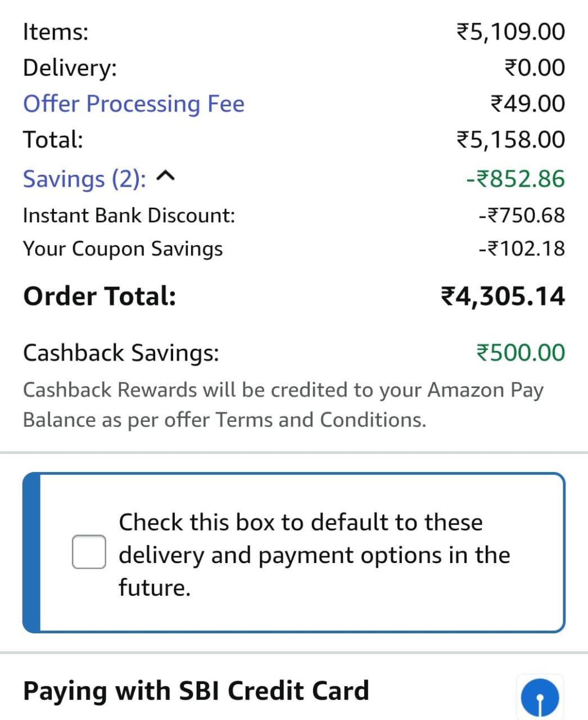Select the Cashback Savings ₹500.00 amount

[x=521, y=353]
